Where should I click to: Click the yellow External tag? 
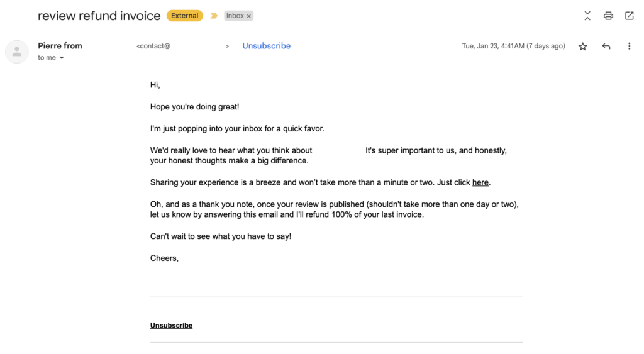point(184,16)
